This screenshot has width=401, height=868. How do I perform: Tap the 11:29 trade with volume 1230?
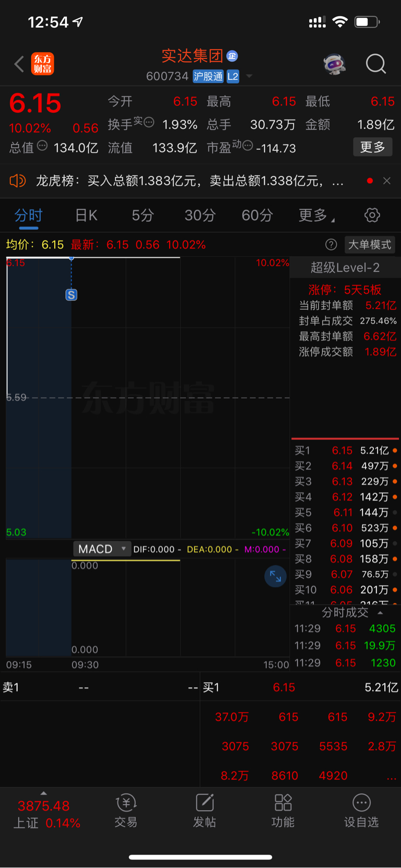(x=345, y=663)
